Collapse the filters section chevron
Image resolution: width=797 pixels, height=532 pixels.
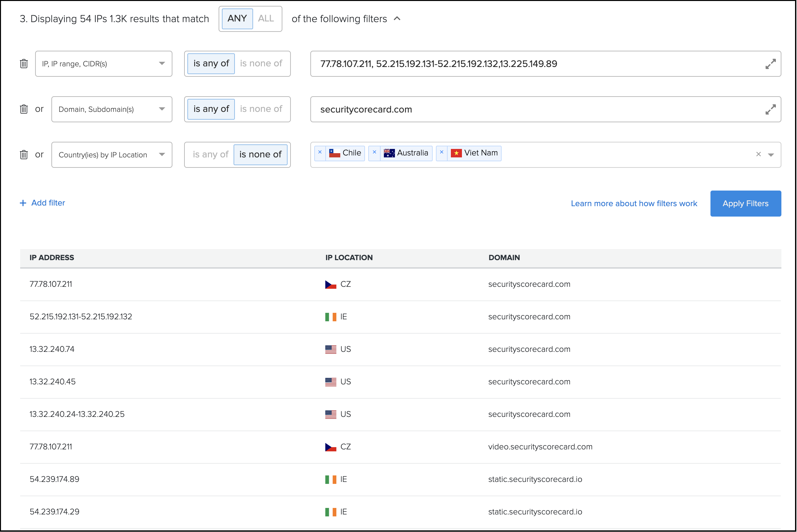pyautogui.click(x=397, y=19)
